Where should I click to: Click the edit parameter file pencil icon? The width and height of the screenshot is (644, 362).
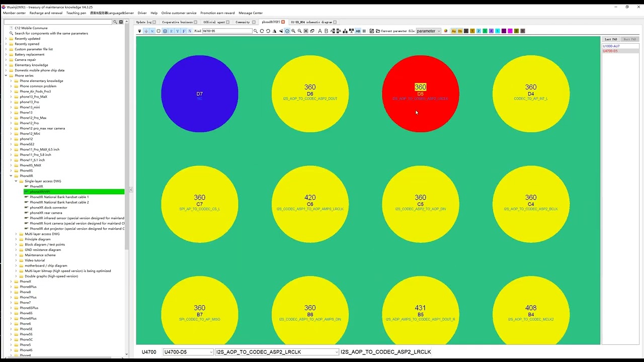coord(371,31)
